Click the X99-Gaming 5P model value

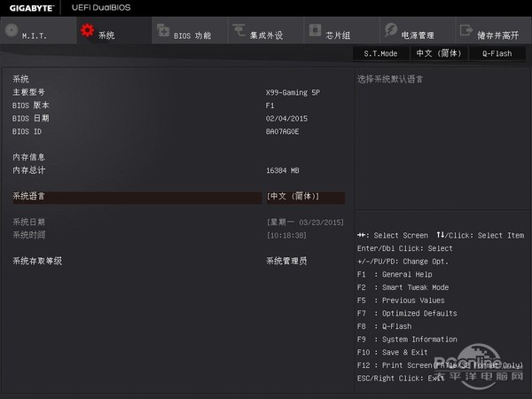(x=293, y=92)
